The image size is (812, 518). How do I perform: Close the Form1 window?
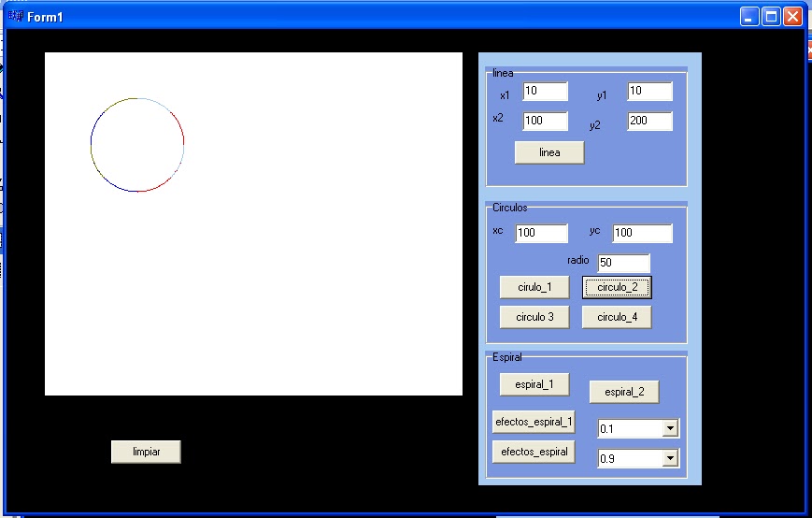pos(792,17)
